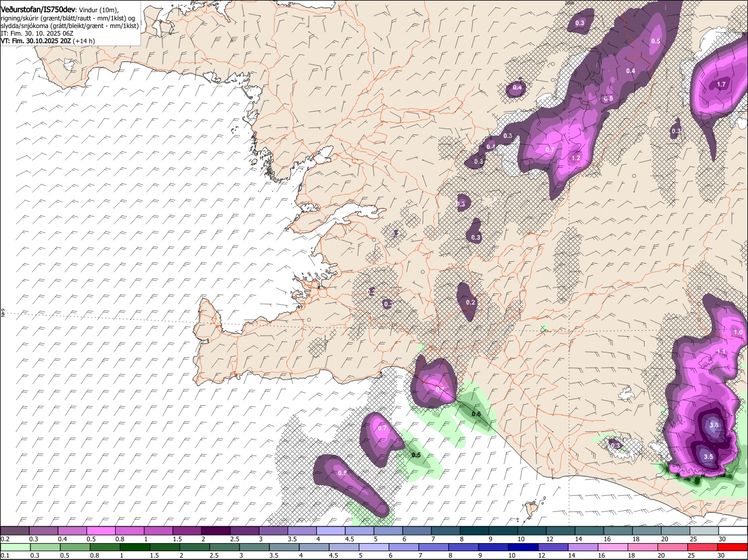Click the 1.1 precipitation value label

[721, 351]
